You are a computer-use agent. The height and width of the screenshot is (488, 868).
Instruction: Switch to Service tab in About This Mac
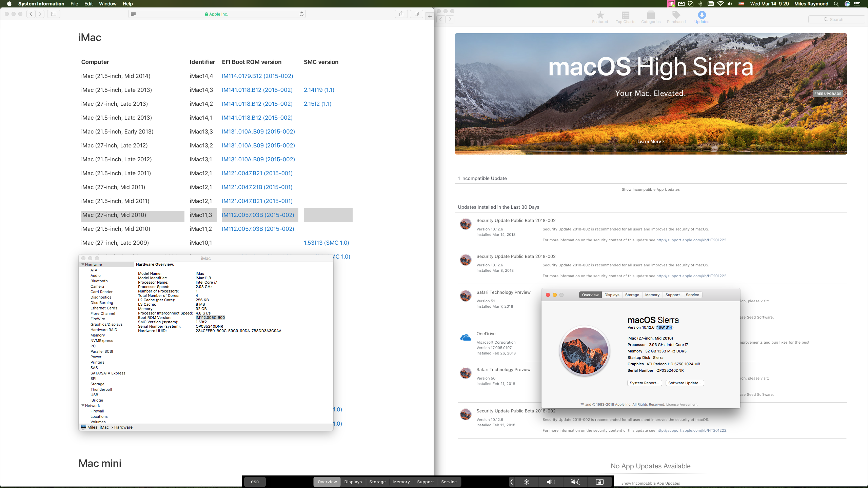point(692,295)
